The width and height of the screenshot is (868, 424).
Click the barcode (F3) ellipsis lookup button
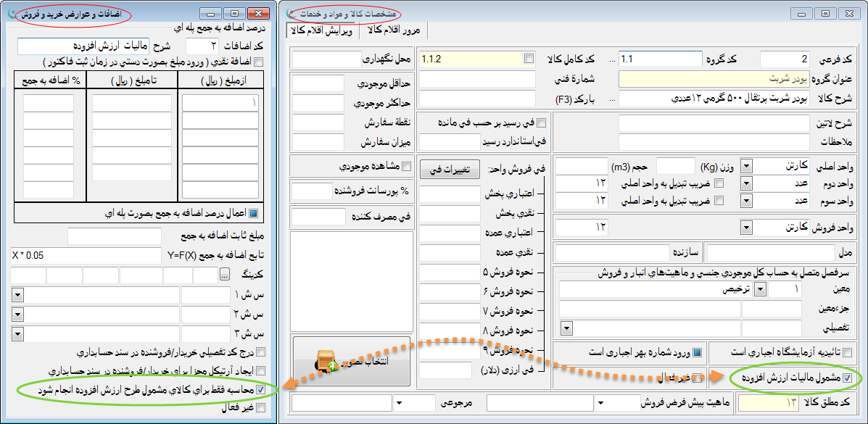(613, 99)
